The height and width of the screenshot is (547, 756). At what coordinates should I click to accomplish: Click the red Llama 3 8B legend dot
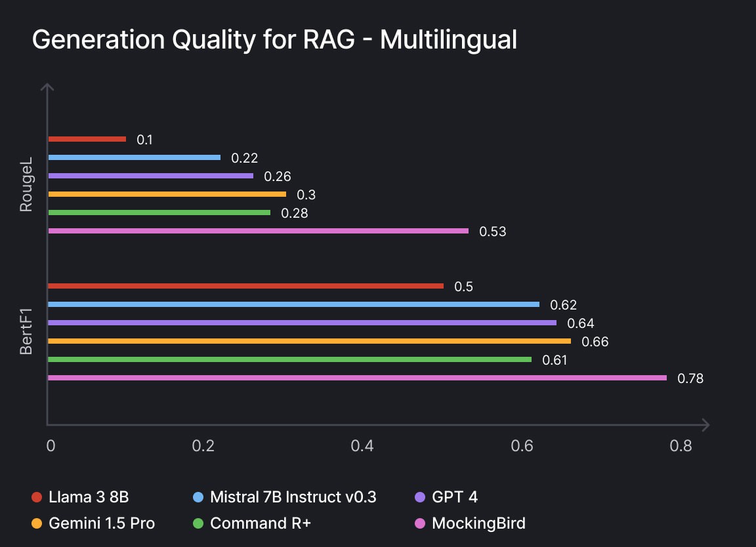point(37,497)
